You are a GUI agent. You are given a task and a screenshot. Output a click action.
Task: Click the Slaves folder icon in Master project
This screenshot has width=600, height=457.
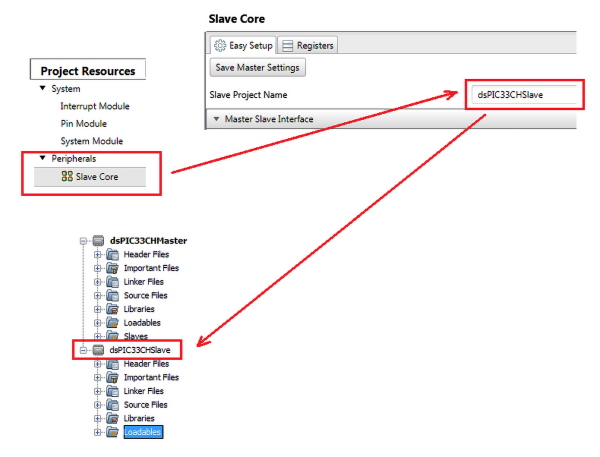[x=112, y=337]
